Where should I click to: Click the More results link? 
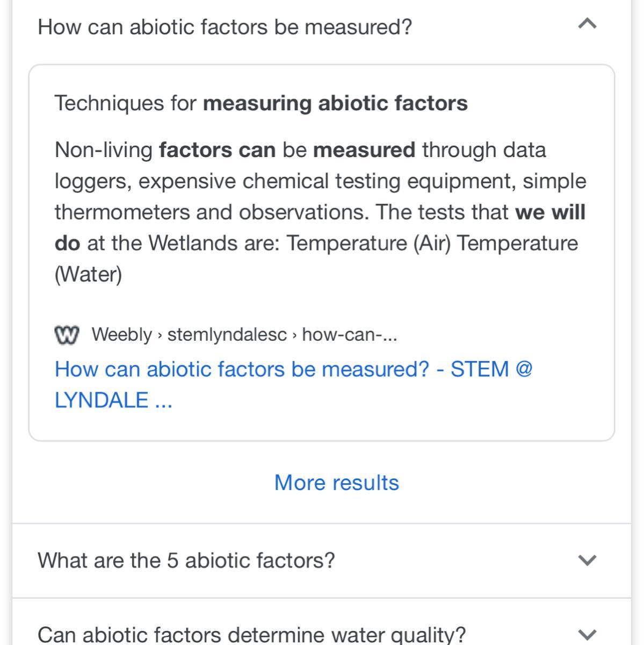click(337, 483)
